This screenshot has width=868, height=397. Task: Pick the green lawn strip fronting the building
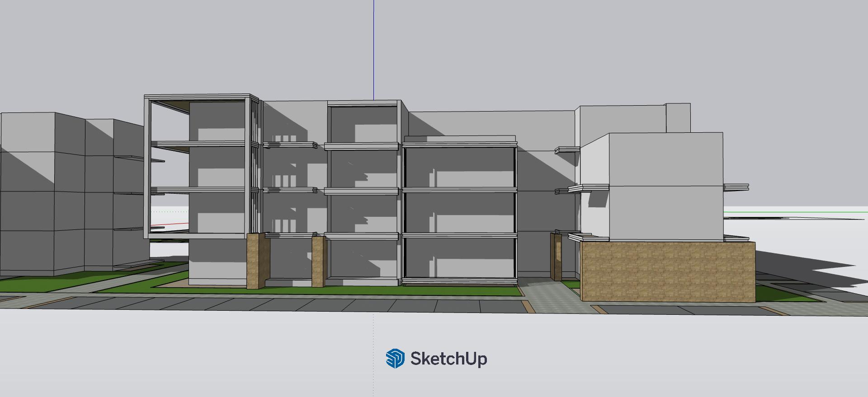tap(316, 290)
